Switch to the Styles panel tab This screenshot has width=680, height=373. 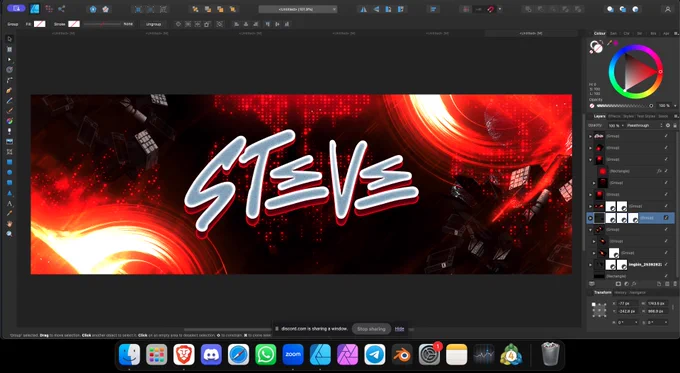pyautogui.click(x=628, y=116)
